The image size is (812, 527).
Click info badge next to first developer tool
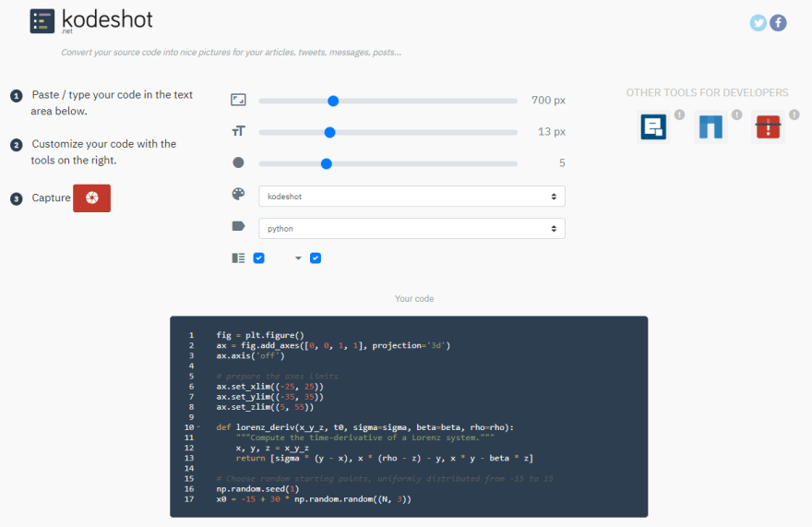point(679,114)
